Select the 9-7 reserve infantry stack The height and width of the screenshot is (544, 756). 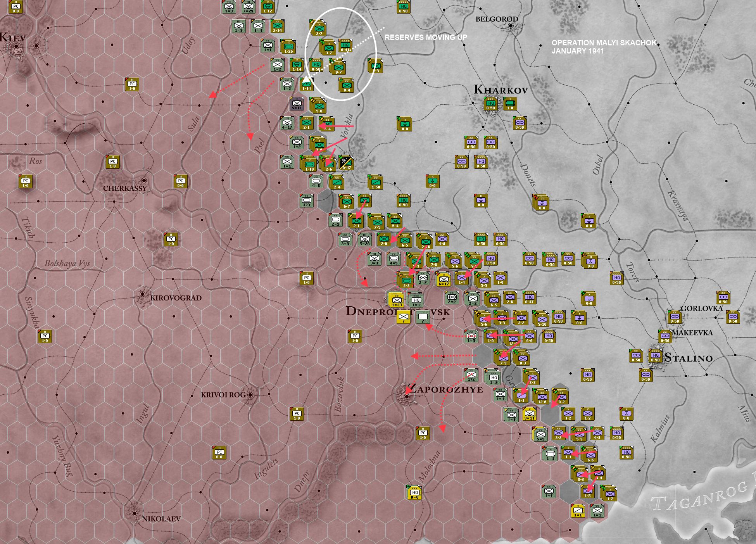(338, 67)
